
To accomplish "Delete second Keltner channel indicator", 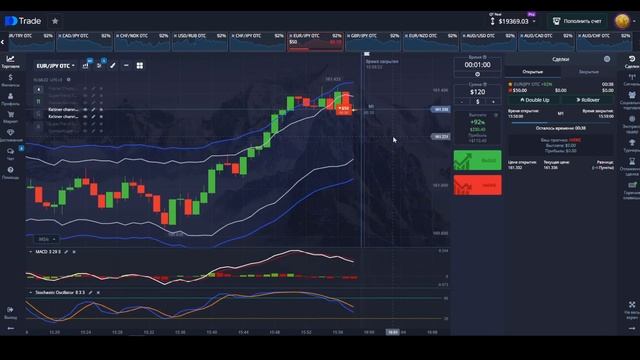I will pyautogui.click(x=101, y=117).
